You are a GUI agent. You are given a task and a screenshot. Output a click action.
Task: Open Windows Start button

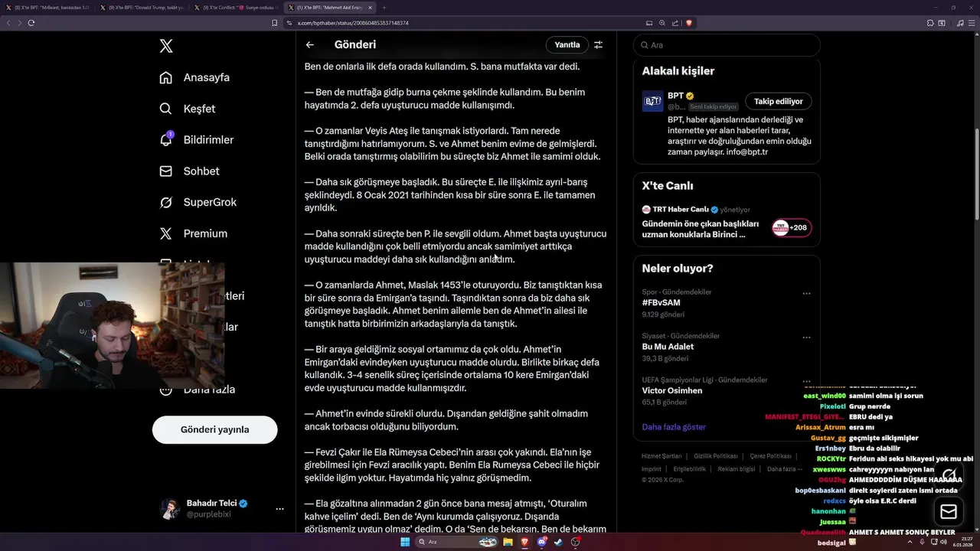pyautogui.click(x=405, y=542)
